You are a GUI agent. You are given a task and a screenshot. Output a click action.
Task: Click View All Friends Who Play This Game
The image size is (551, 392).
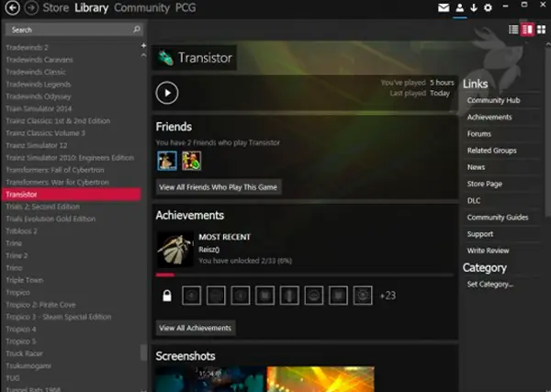[x=219, y=187]
